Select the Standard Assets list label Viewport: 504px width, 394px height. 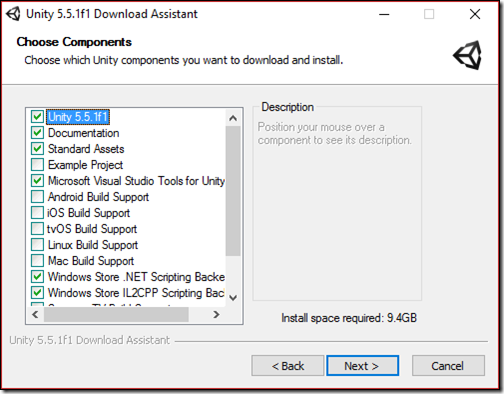point(86,149)
